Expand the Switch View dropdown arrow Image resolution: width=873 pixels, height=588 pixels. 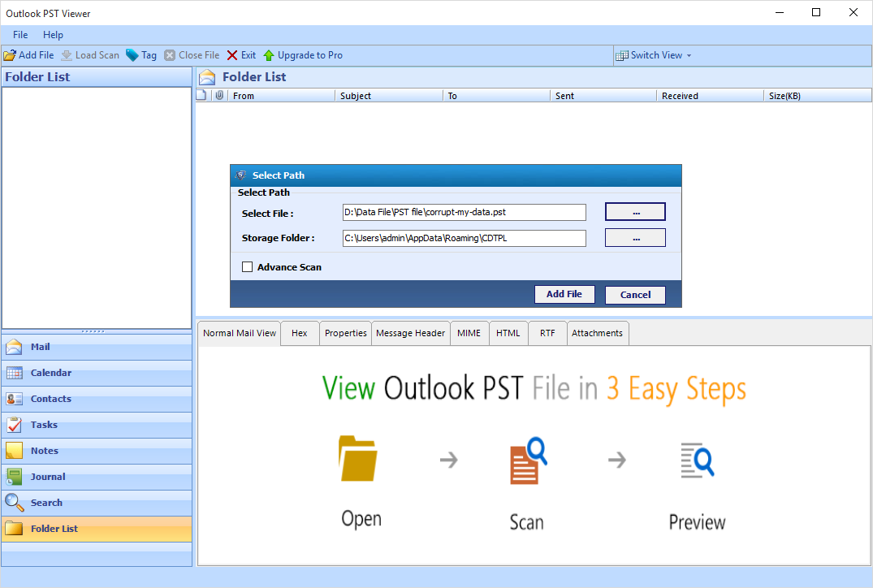coord(689,56)
